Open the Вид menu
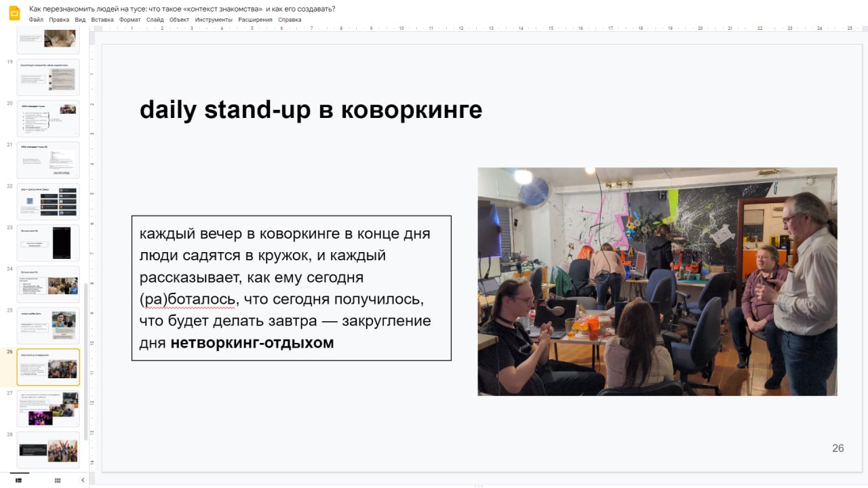The height and width of the screenshot is (488, 868). (x=80, y=20)
